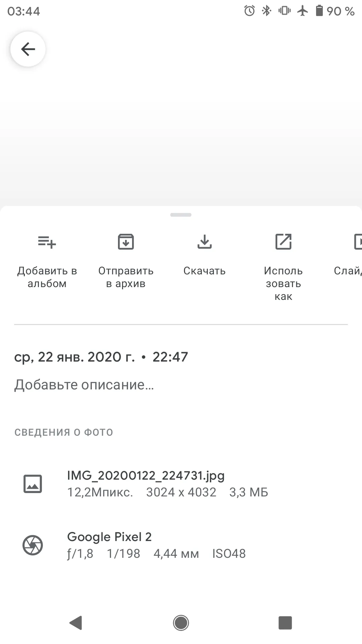Tap the 'Добавьте описание…' field

(84, 385)
